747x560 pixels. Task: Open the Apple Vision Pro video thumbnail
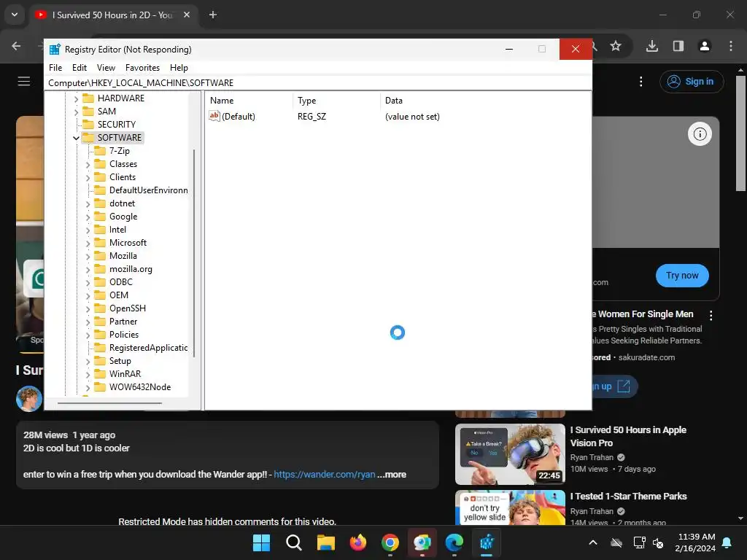[x=510, y=454]
